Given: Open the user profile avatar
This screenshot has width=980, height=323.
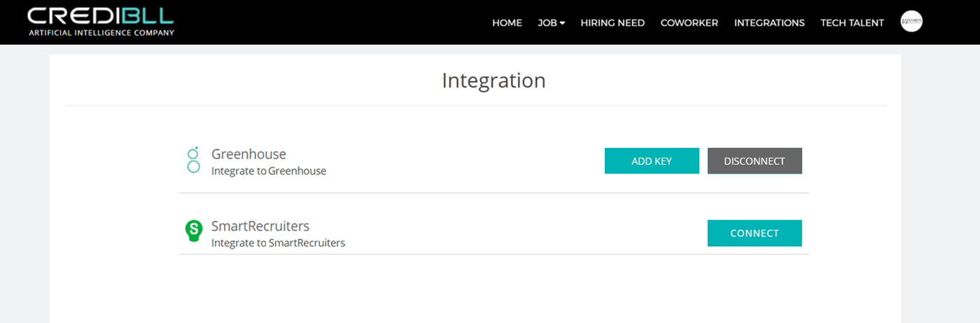Looking at the screenshot, I should (x=911, y=22).
